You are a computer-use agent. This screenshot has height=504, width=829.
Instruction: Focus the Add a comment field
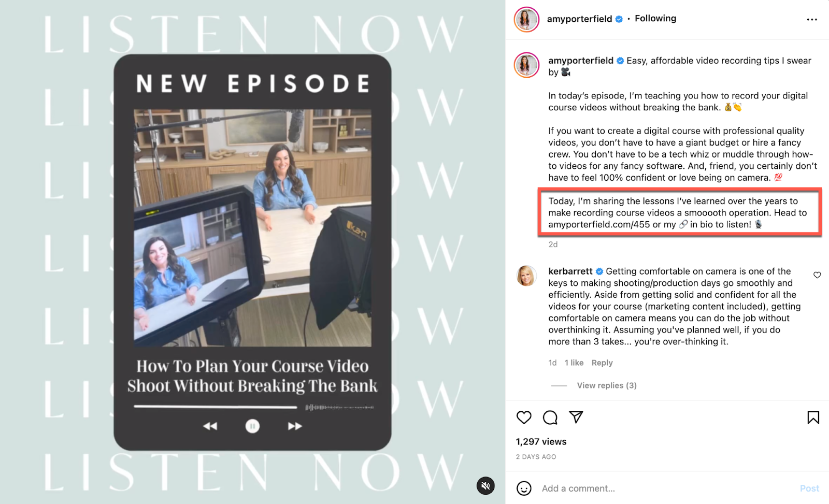click(666, 488)
